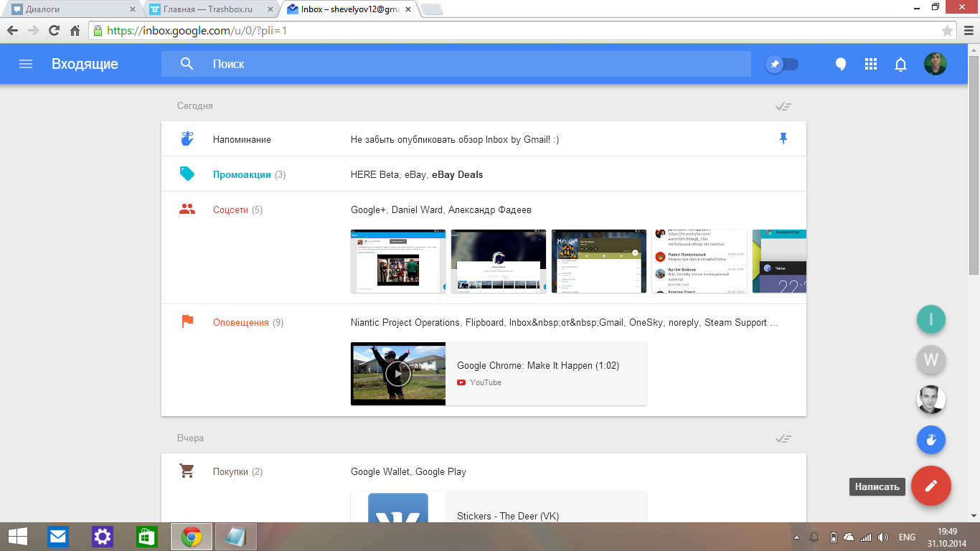Screen dimensions: 980x551
Task: Go back in browser history
Action: point(12,31)
